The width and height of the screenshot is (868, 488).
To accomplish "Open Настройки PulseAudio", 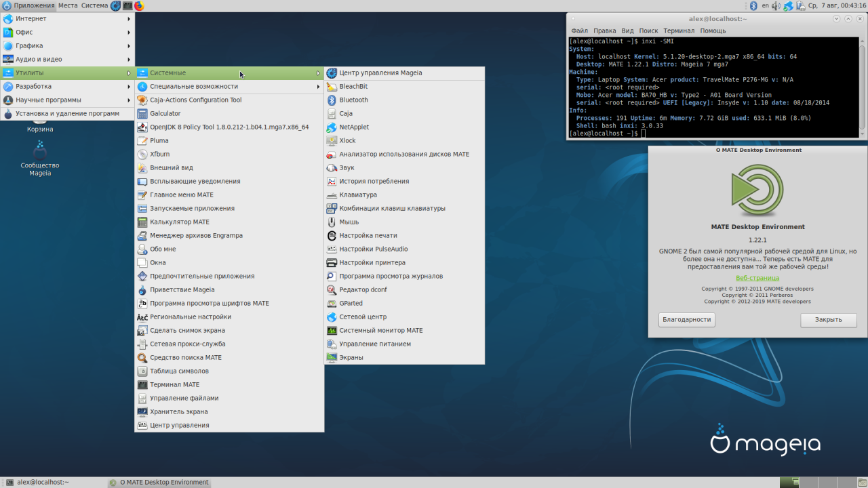I will [405, 249].
